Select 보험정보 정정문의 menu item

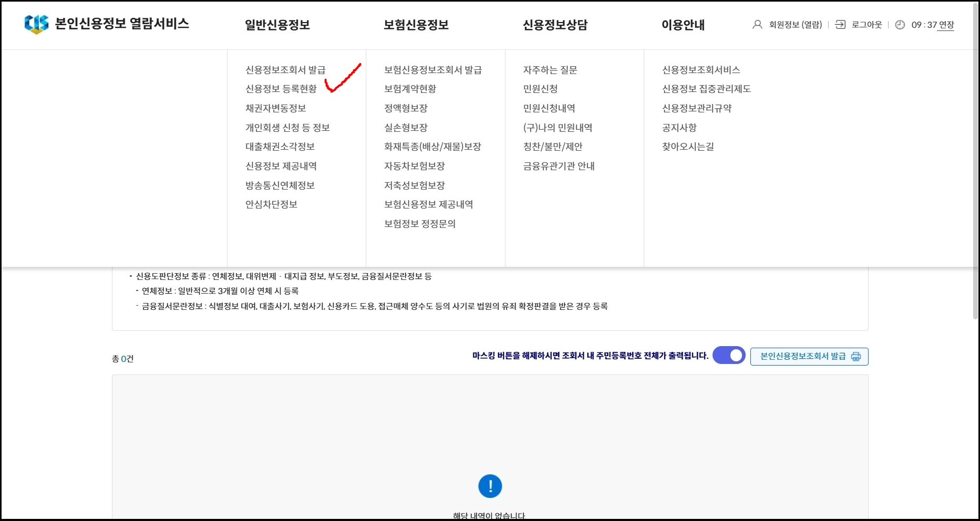[x=420, y=224]
